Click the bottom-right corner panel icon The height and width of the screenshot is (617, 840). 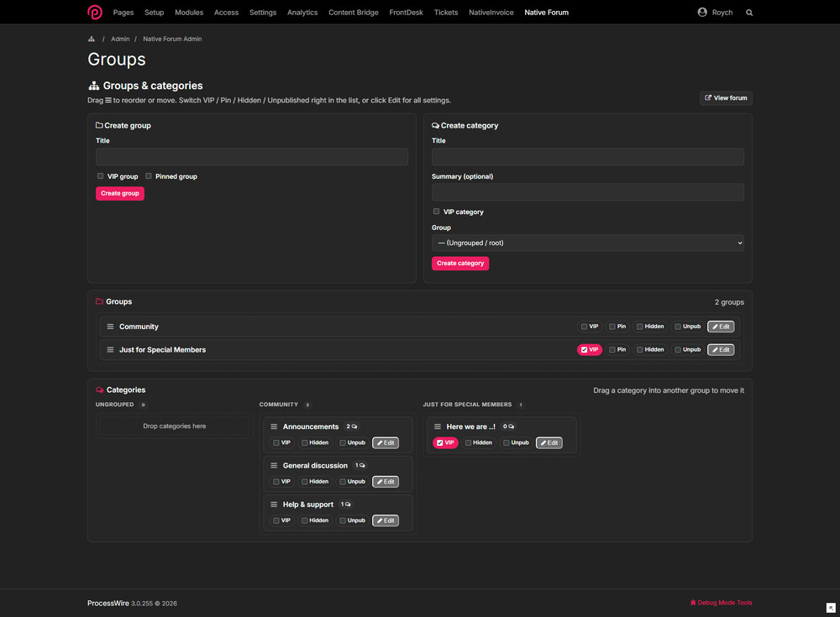831,608
